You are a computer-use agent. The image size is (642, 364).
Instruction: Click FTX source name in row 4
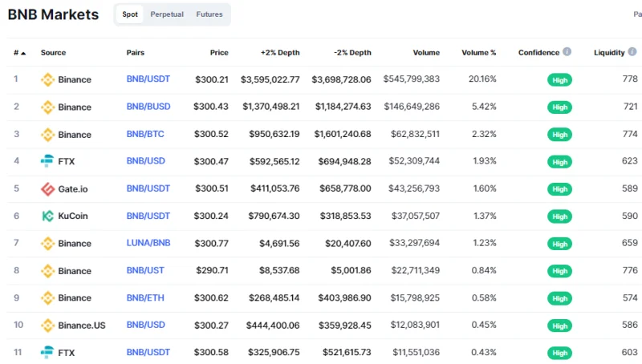[67, 161]
